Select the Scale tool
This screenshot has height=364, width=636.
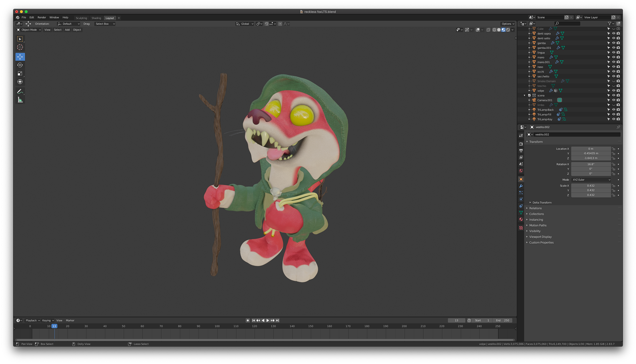(x=20, y=74)
